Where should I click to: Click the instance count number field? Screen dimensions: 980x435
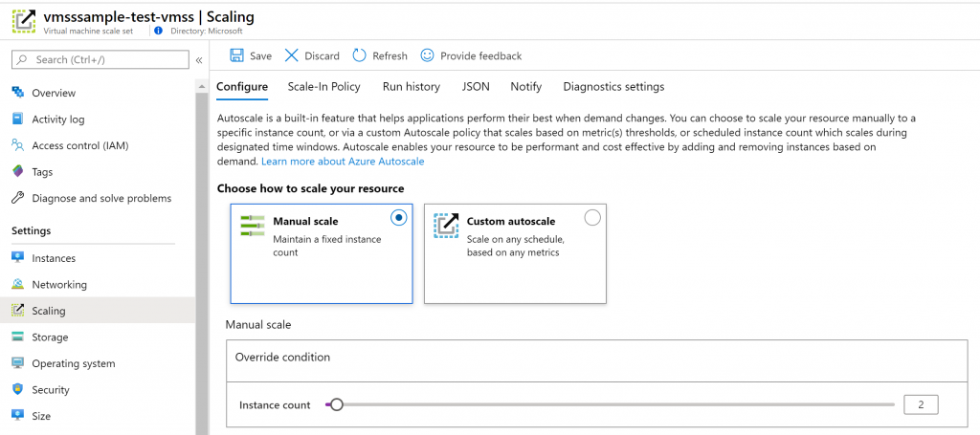click(921, 404)
